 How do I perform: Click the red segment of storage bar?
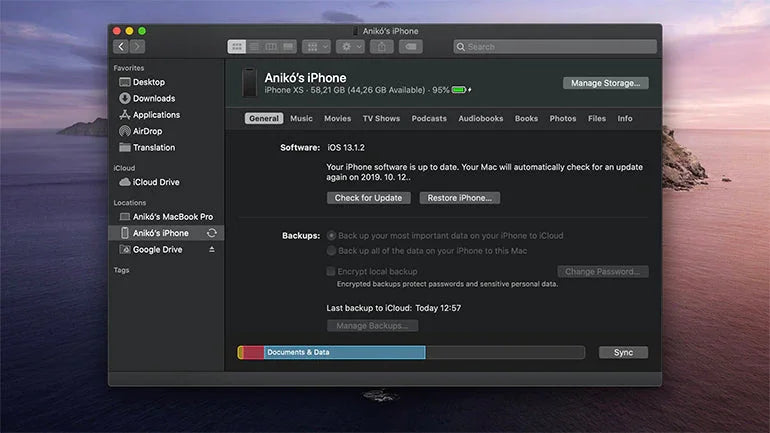pyautogui.click(x=254, y=352)
